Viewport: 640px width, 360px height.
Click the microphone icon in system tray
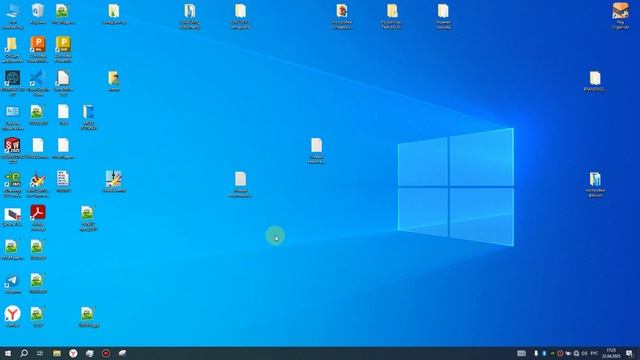(536, 353)
